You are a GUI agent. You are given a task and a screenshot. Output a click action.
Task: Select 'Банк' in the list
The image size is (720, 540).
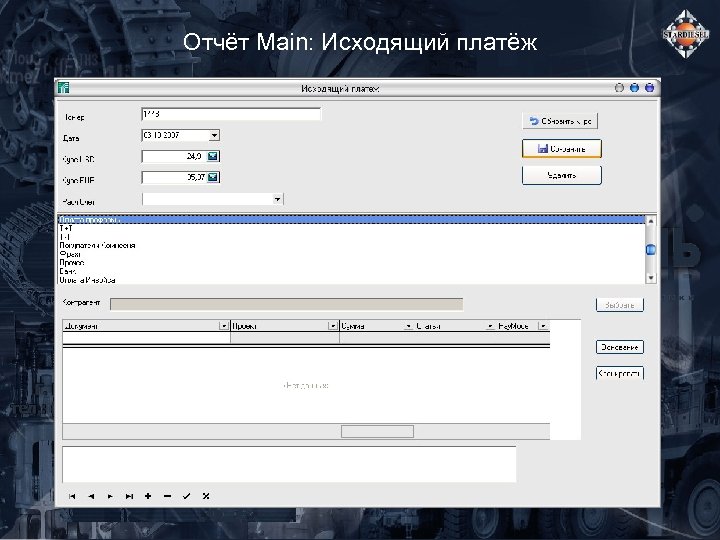(352, 271)
